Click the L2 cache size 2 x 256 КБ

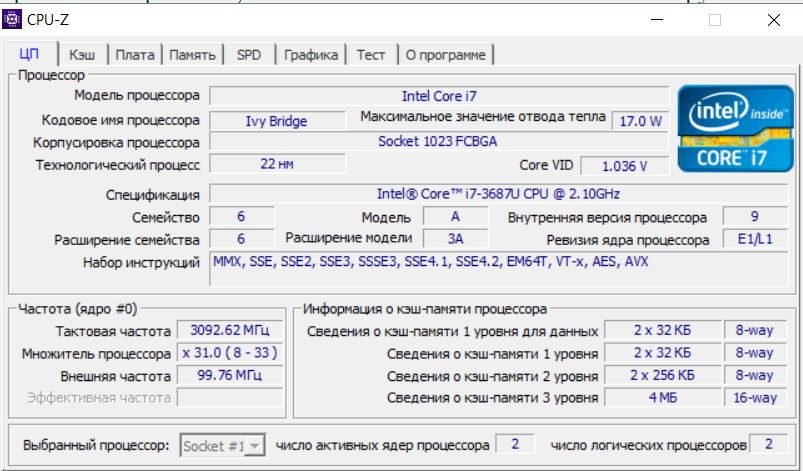pos(662,375)
